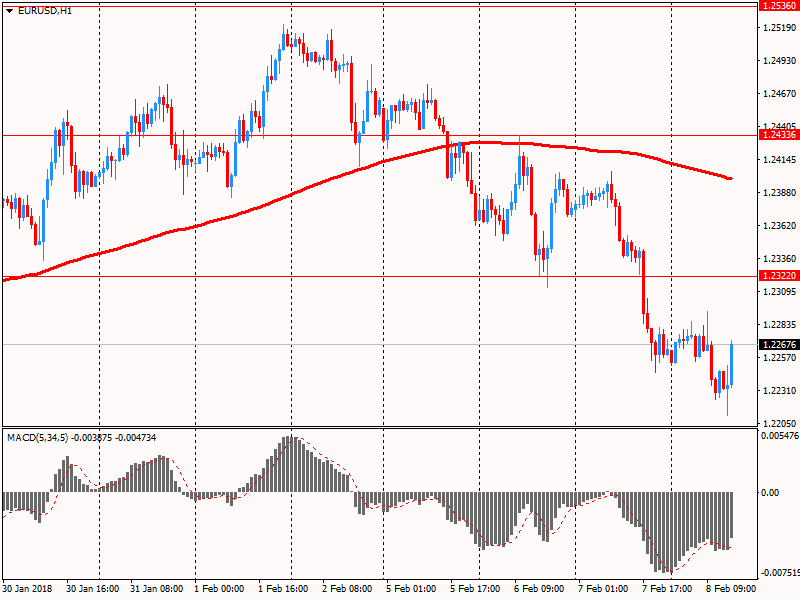Click the 1.25190 price scale label
The width and height of the screenshot is (800, 600).
pyautogui.click(x=779, y=28)
